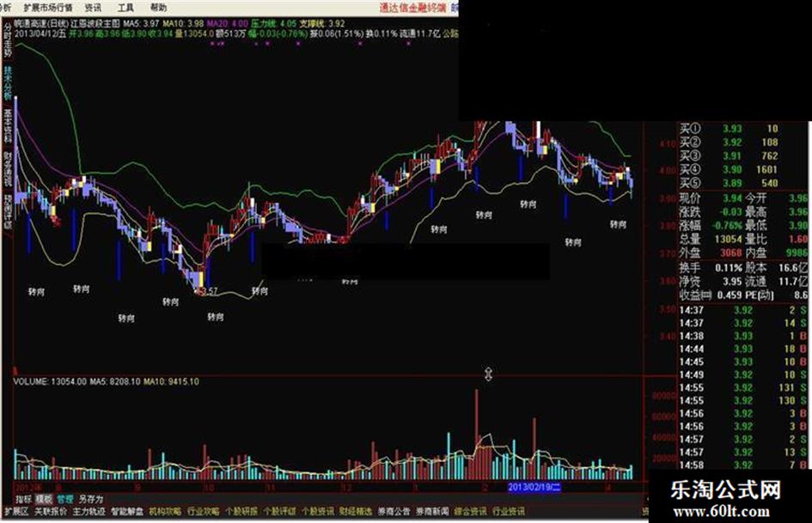
Task: Click the 总量 13054 value
Action: pyautogui.click(x=728, y=240)
